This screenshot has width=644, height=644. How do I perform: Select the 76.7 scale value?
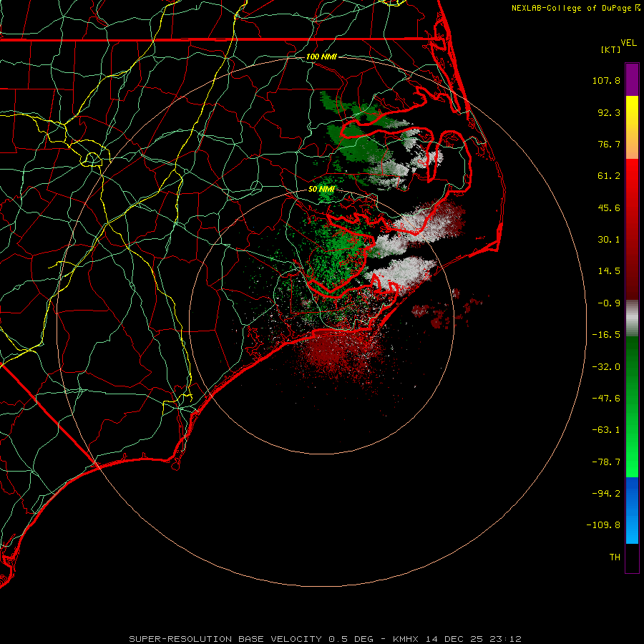coord(609,144)
